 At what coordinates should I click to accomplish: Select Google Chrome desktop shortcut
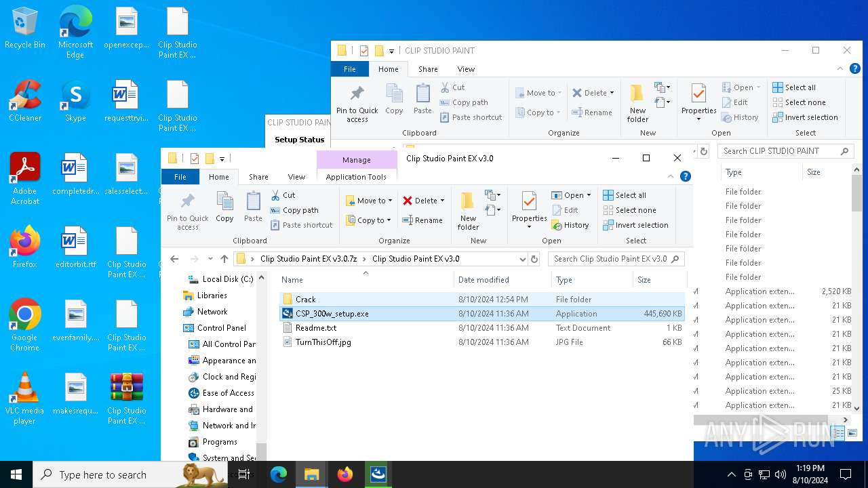pos(25,325)
